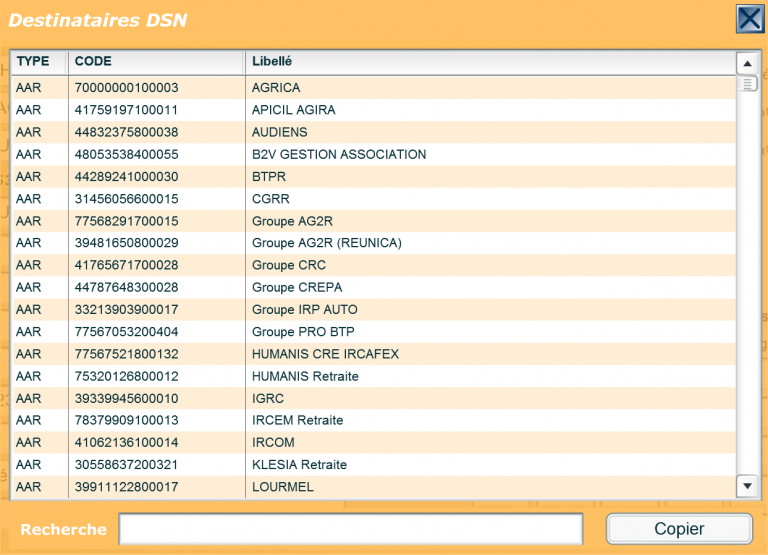The image size is (768, 555).
Task: Click code 75320126800012
Action: (x=126, y=376)
